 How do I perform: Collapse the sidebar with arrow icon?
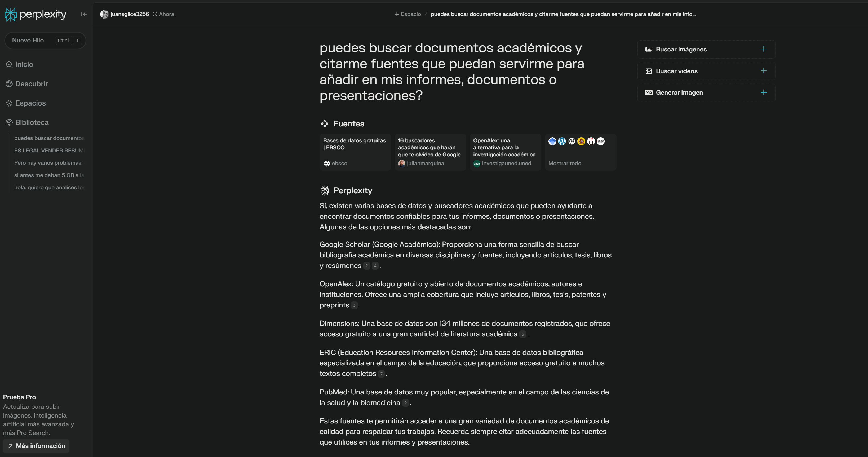click(x=84, y=14)
